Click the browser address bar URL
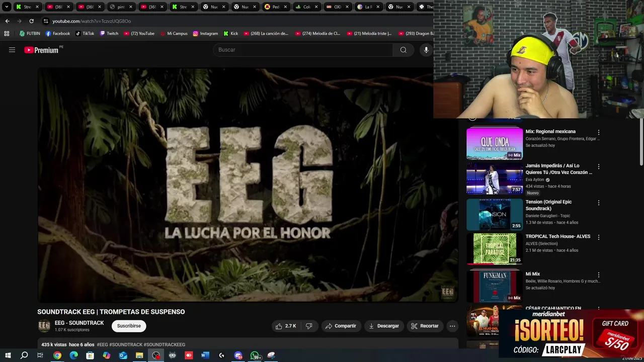Screen dimensions: 644x362 click(x=92, y=21)
